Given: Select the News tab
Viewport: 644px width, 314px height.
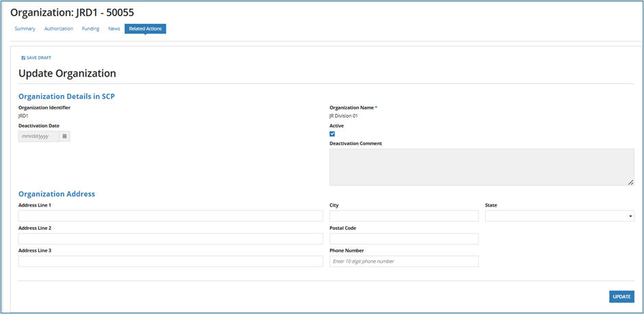Looking at the screenshot, I should tap(114, 29).
